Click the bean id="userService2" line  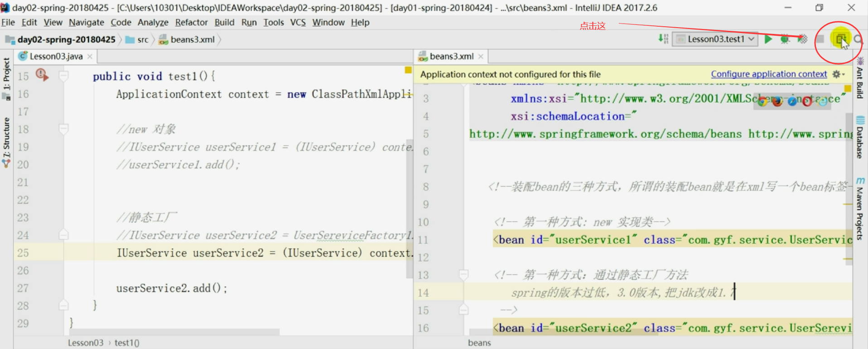click(673, 328)
